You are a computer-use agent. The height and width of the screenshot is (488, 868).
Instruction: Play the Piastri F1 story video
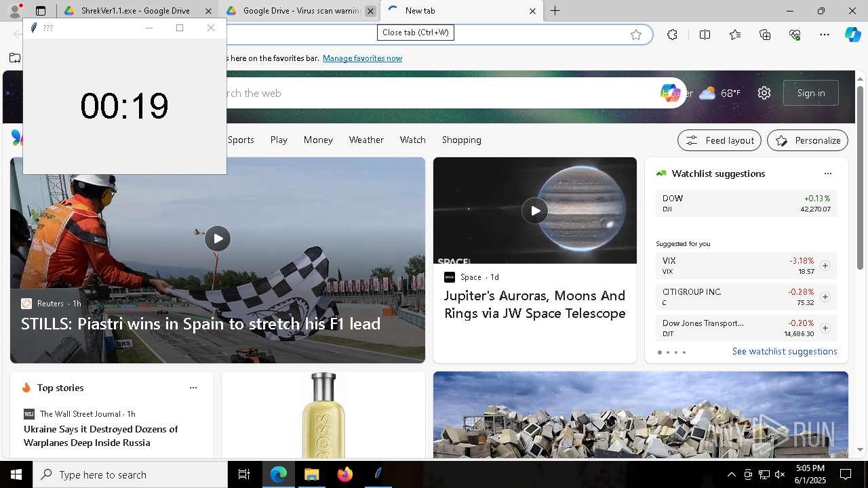click(x=218, y=239)
